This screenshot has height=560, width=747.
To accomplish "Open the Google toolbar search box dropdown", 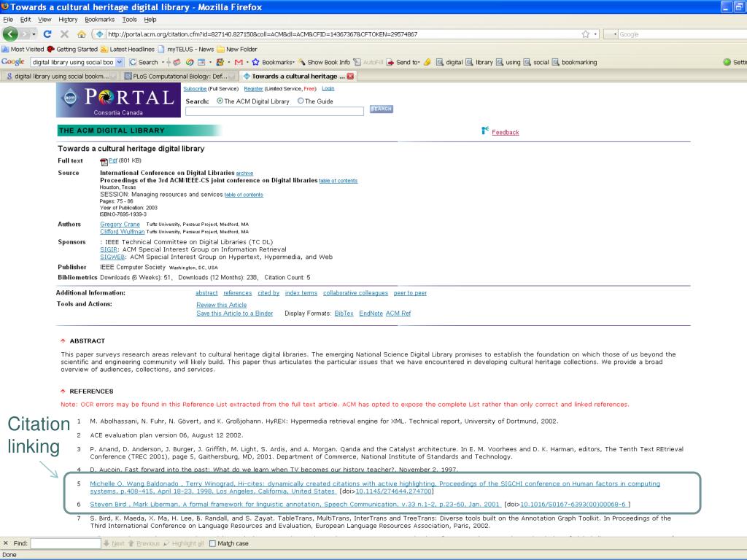I will pyautogui.click(x=120, y=63).
